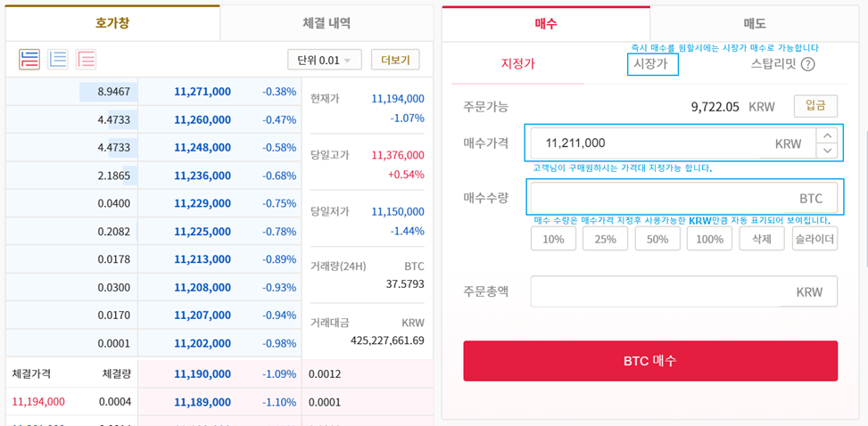Click the red BTC 매수 button
This screenshot has width=868, height=426.
point(650,361)
